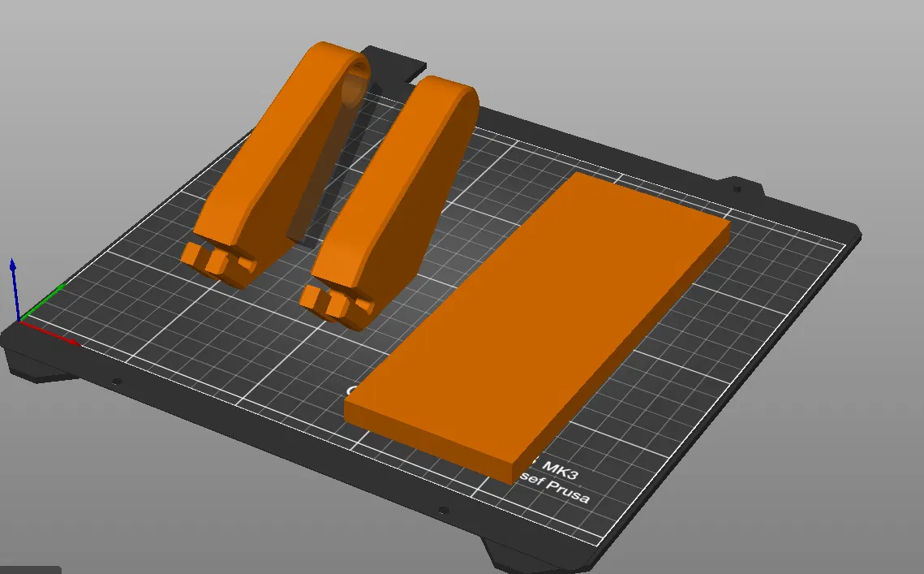
Task: Click the blue Z axis arrow
Action: [15, 289]
